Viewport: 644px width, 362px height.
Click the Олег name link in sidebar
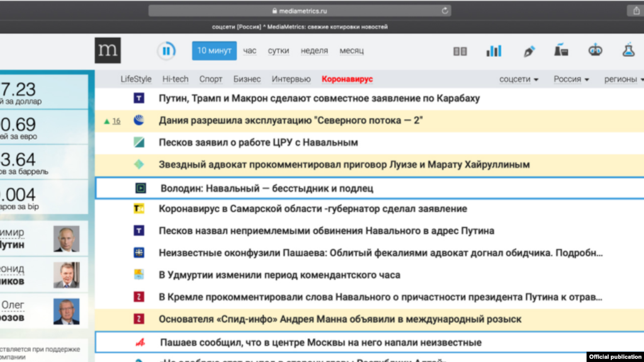click(x=13, y=311)
